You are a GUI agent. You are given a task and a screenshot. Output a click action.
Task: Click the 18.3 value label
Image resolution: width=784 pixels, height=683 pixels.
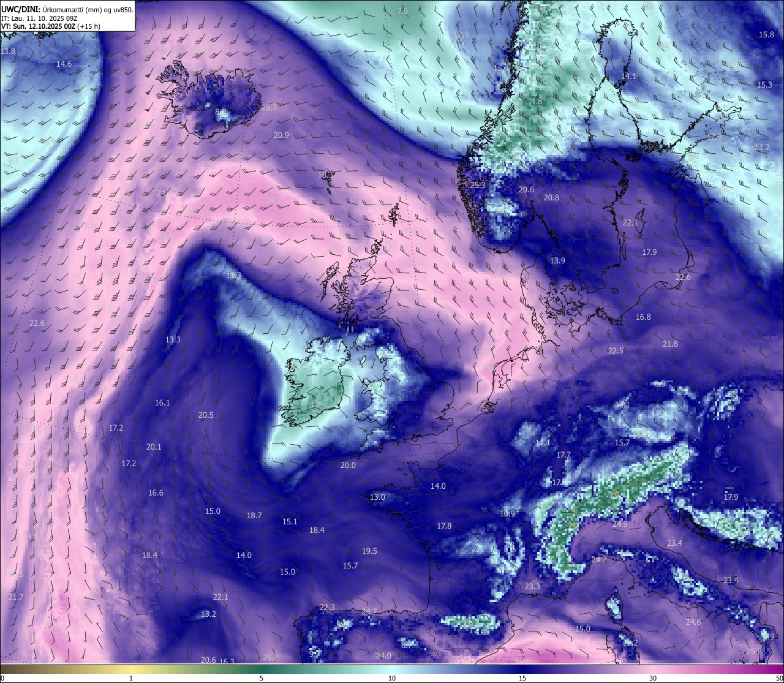tap(326, 175)
